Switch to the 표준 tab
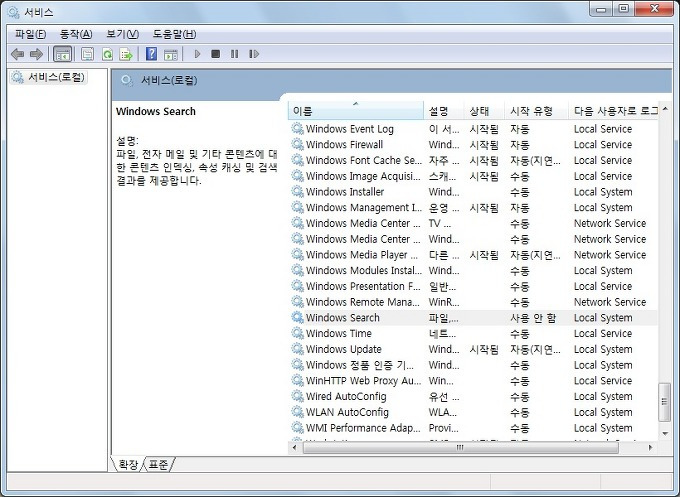This screenshot has height=497, width=680. [x=158, y=464]
